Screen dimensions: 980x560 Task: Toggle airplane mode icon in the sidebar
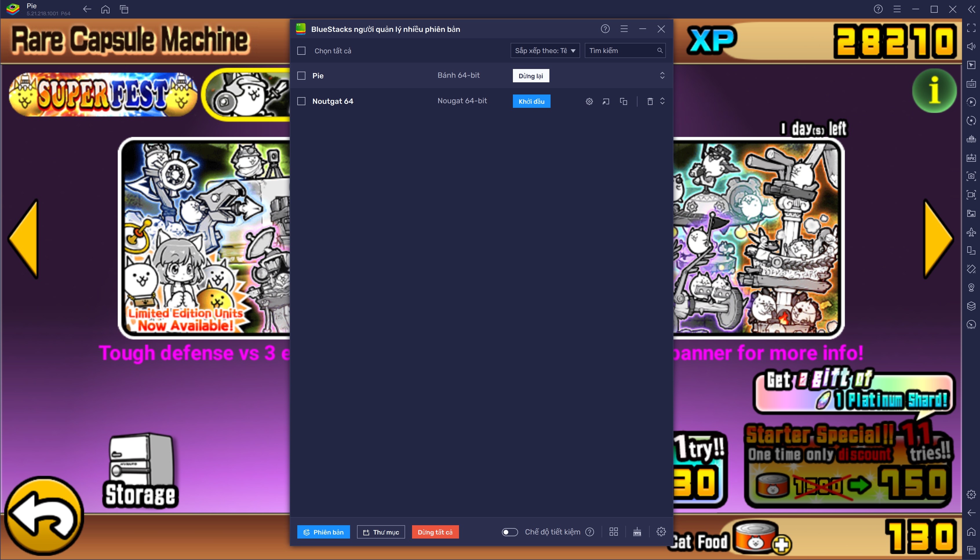(971, 232)
